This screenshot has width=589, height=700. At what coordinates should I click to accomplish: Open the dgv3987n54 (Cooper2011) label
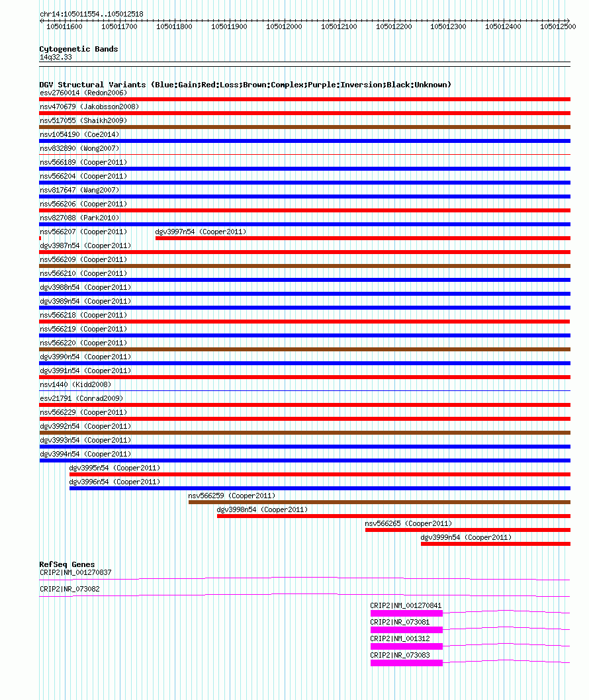pyautogui.click(x=85, y=245)
